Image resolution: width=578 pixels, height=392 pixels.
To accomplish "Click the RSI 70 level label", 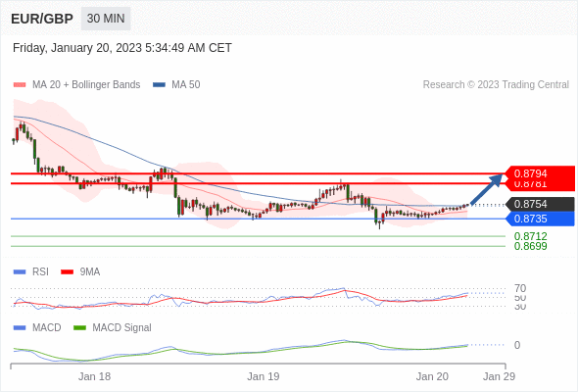I will tap(520, 288).
